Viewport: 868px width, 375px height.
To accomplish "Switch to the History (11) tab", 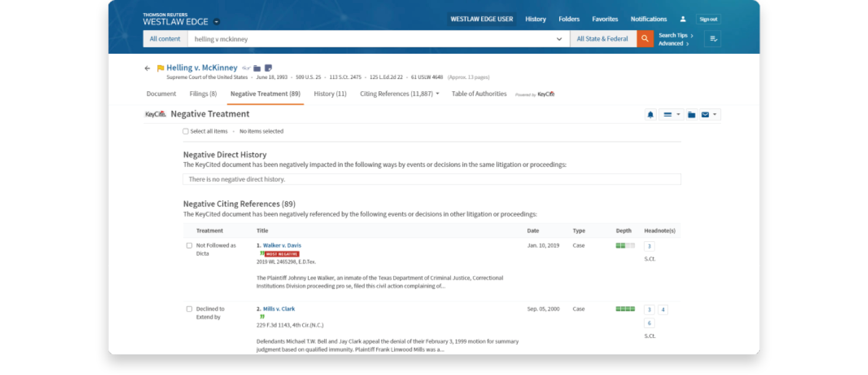I will click(x=330, y=94).
